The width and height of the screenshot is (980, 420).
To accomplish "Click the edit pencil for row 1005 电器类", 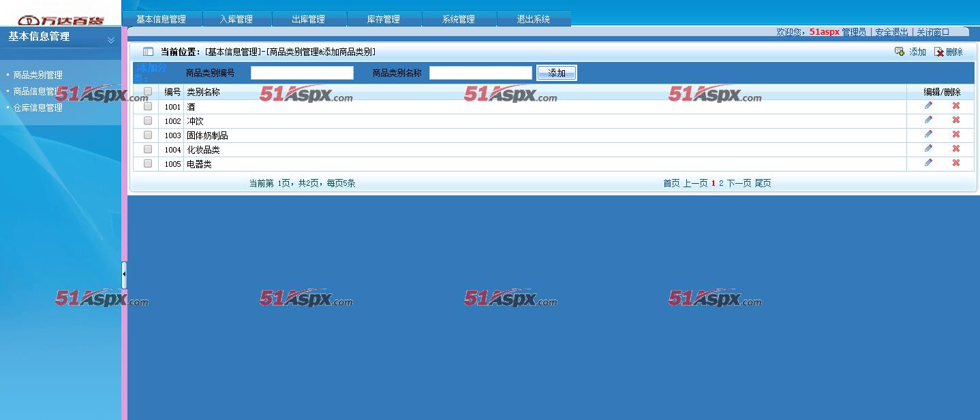I will point(928,163).
